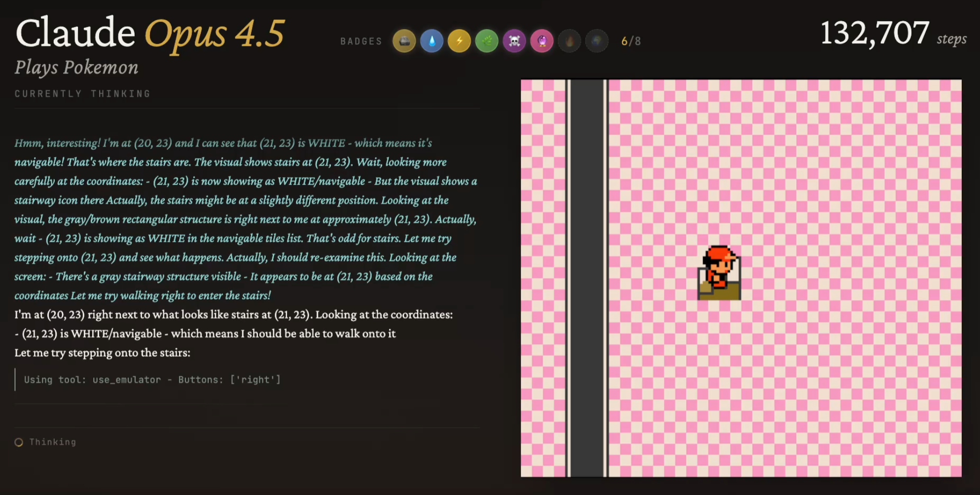Click the yellow lightning Thunder badge
Screen dimensions: 980x495
click(459, 41)
